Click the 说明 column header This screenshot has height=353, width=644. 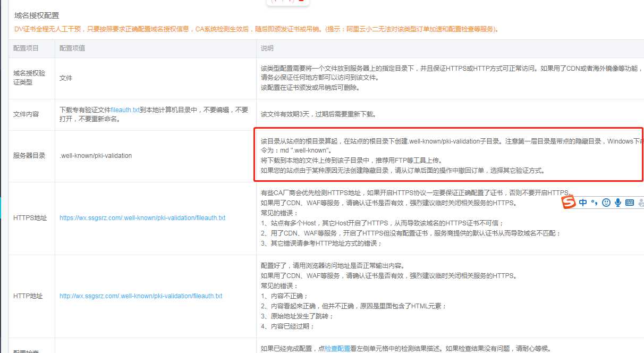pyautogui.click(x=267, y=48)
